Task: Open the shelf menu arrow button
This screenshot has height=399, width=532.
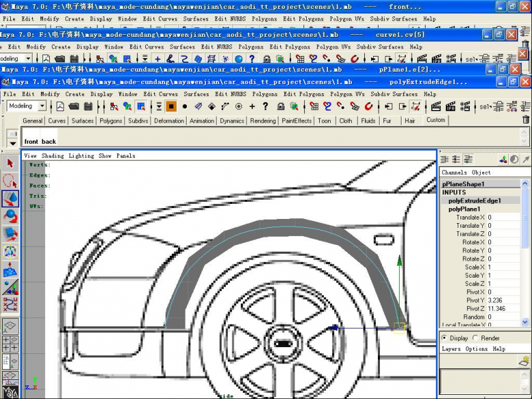Action: click(x=12, y=143)
